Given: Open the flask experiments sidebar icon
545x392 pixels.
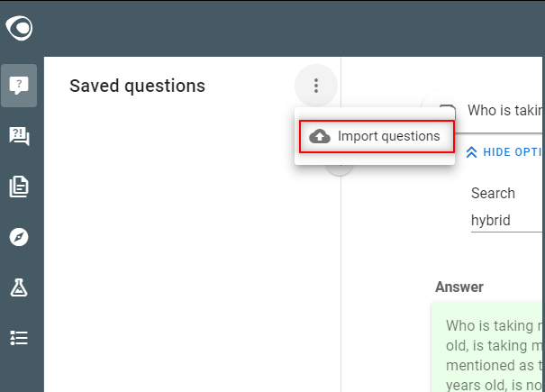Looking at the screenshot, I should 19,287.
